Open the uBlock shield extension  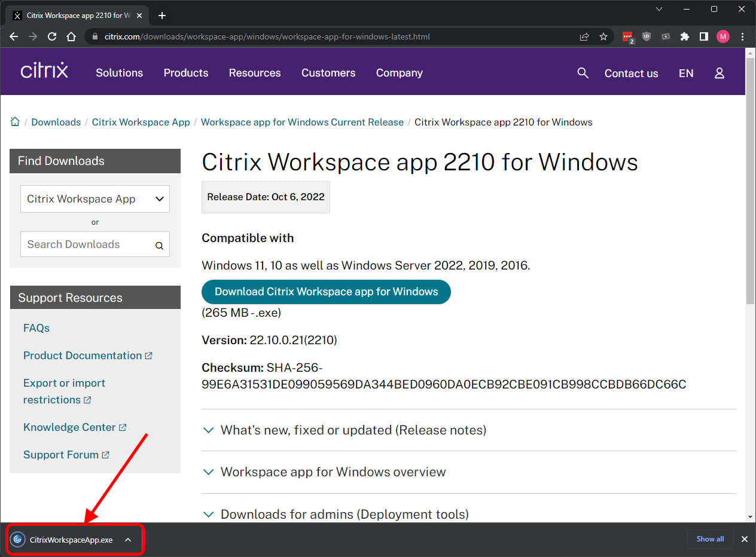(647, 36)
